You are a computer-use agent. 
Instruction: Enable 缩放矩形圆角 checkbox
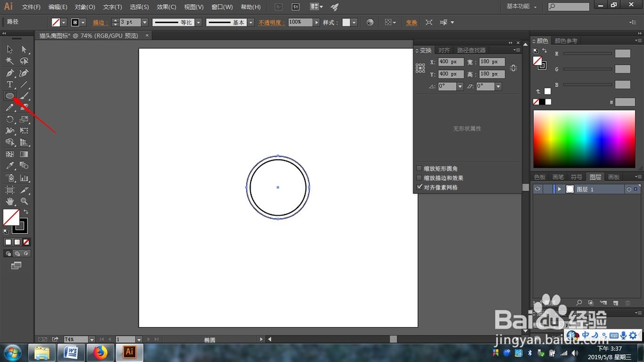coord(419,169)
